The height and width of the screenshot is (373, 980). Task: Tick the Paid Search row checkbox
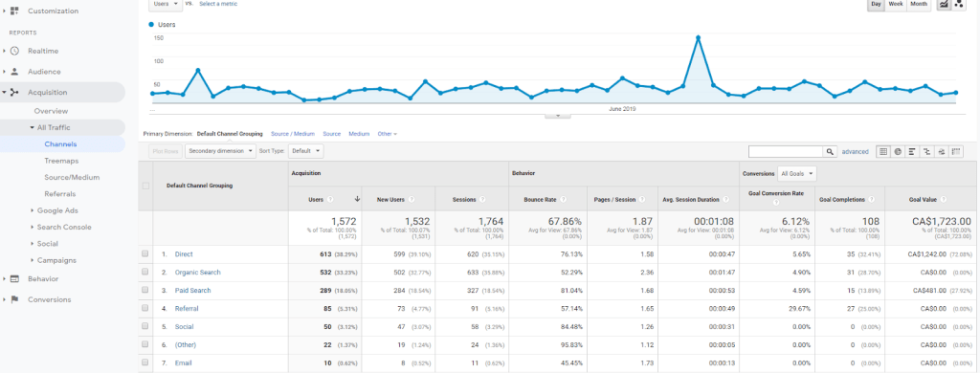(145, 291)
